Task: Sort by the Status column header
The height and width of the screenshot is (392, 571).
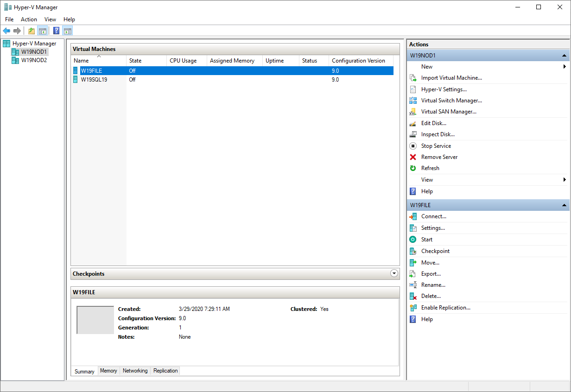Action: pos(314,61)
